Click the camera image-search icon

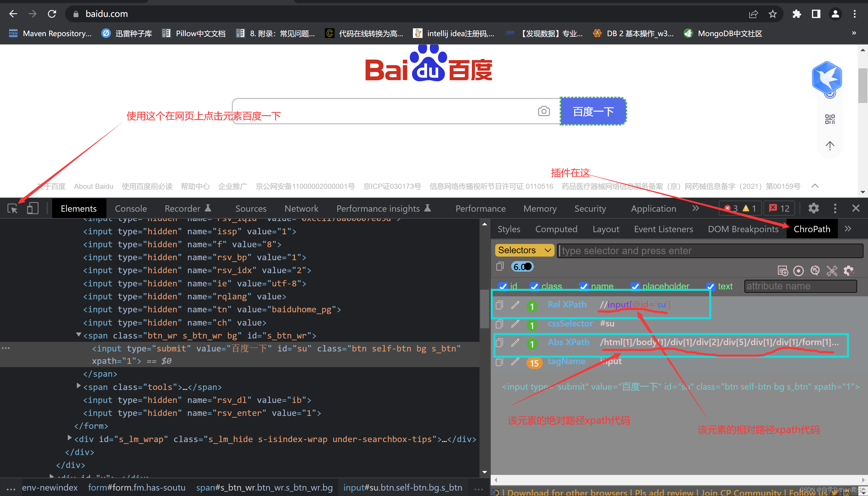point(544,111)
